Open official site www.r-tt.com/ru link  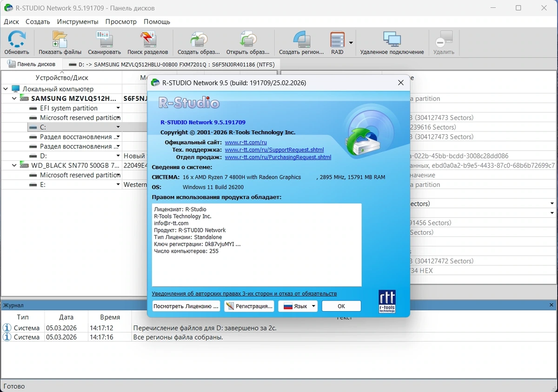[246, 143]
